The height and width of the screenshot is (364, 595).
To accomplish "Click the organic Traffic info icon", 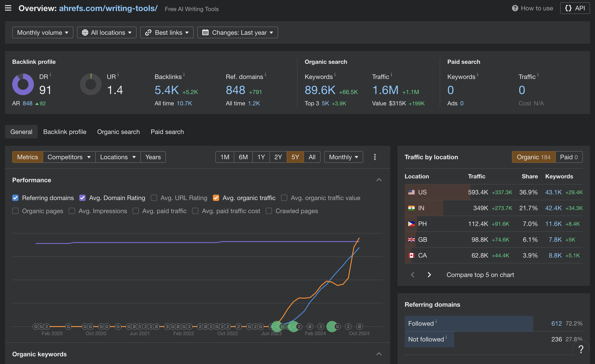I will [x=391, y=75].
